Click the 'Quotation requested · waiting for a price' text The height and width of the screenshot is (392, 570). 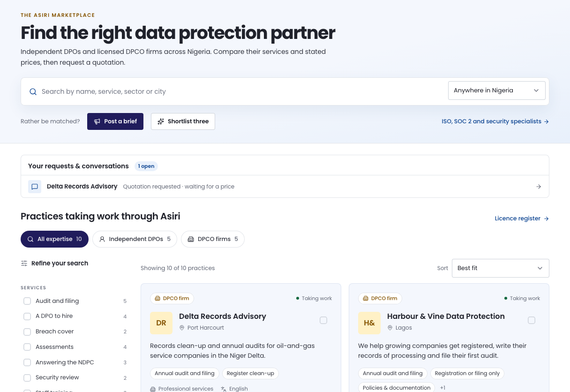click(x=179, y=187)
